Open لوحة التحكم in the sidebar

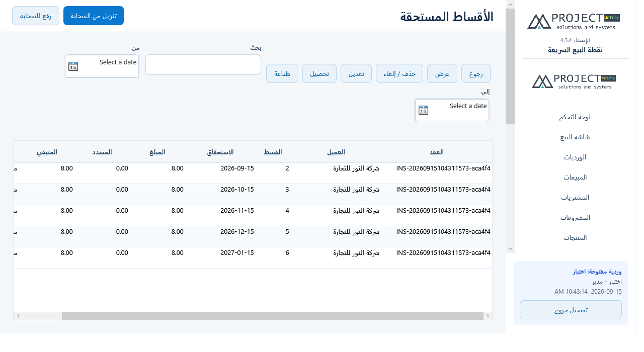tap(574, 117)
